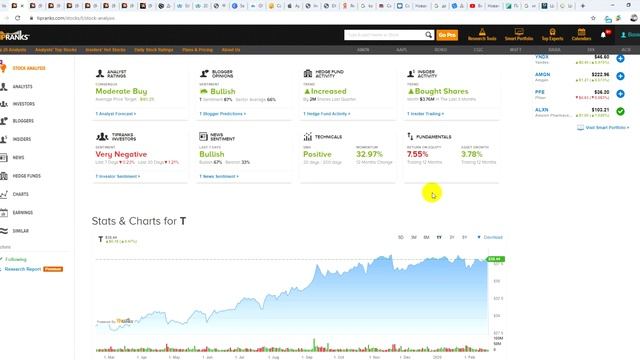Viewport: 640px width, 360px height.
Task: Open the notifications bell
Action: [x=603, y=35]
